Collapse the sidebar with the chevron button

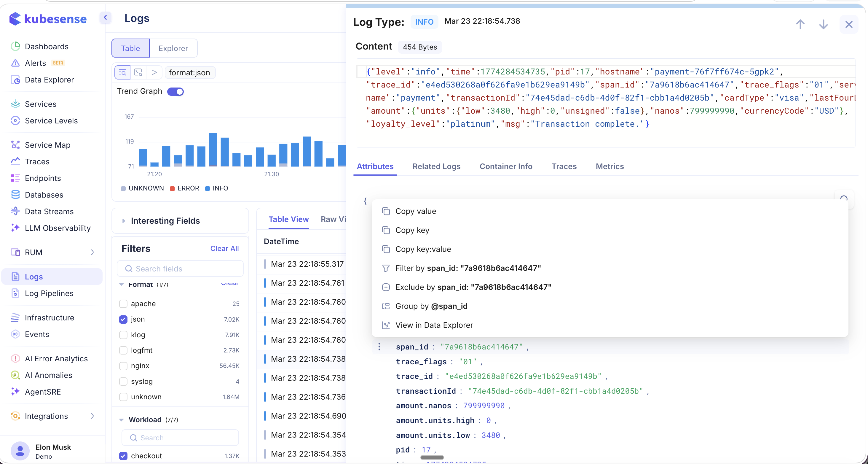(105, 18)
